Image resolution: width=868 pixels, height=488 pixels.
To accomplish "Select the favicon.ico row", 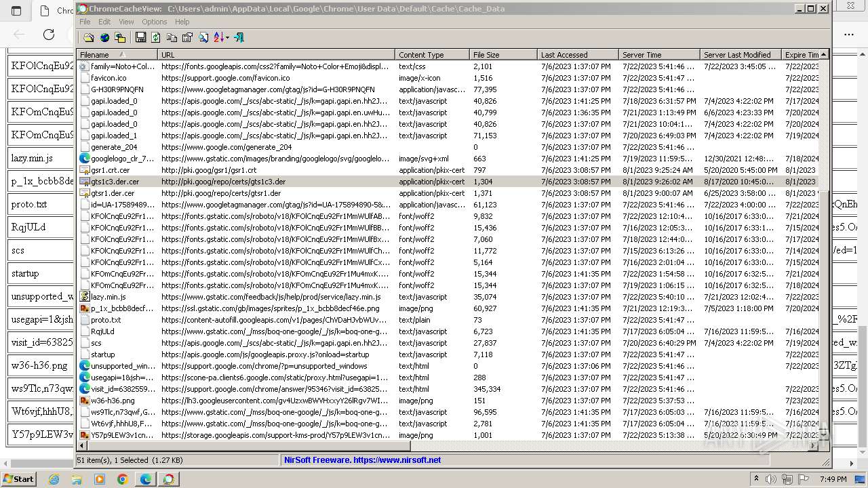I will click(448, 78).
